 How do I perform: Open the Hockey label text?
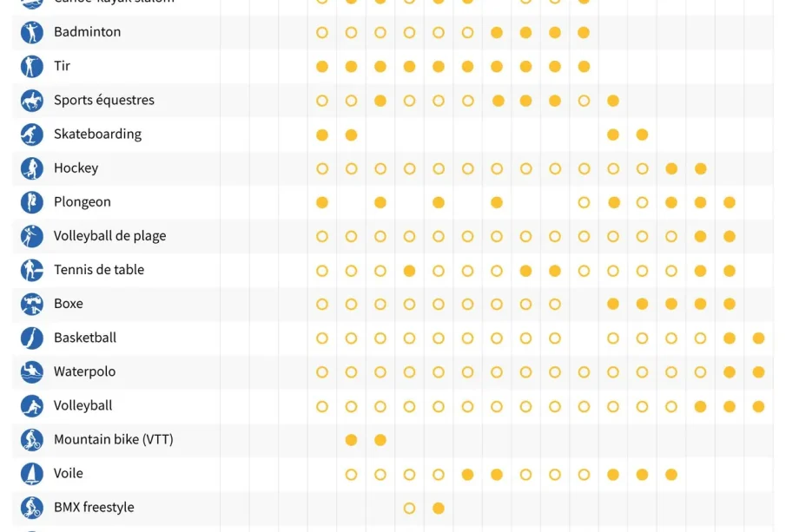click(76, 168)
